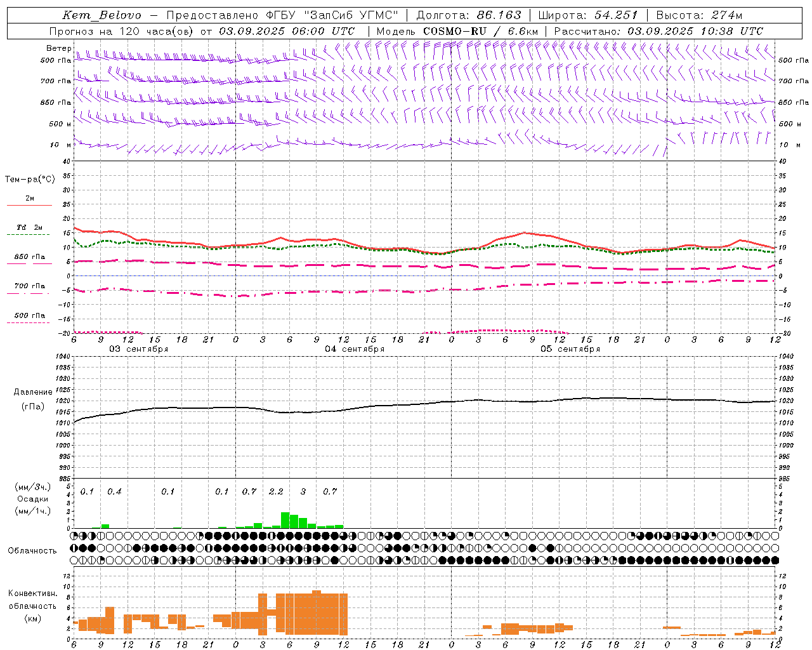Select the text ФГБУ "ЗапСиб УГМС"

pyautogui.click(x=334, y=15)
